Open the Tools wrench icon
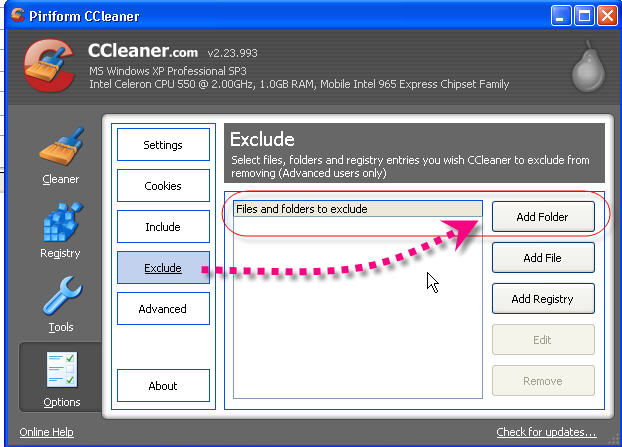 pos(62,296)
